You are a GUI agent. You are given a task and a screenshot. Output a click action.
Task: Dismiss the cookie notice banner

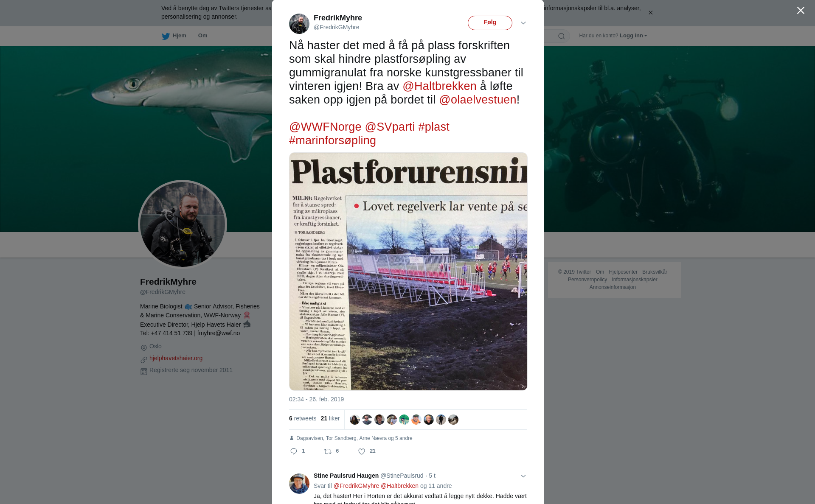point(650,13)
